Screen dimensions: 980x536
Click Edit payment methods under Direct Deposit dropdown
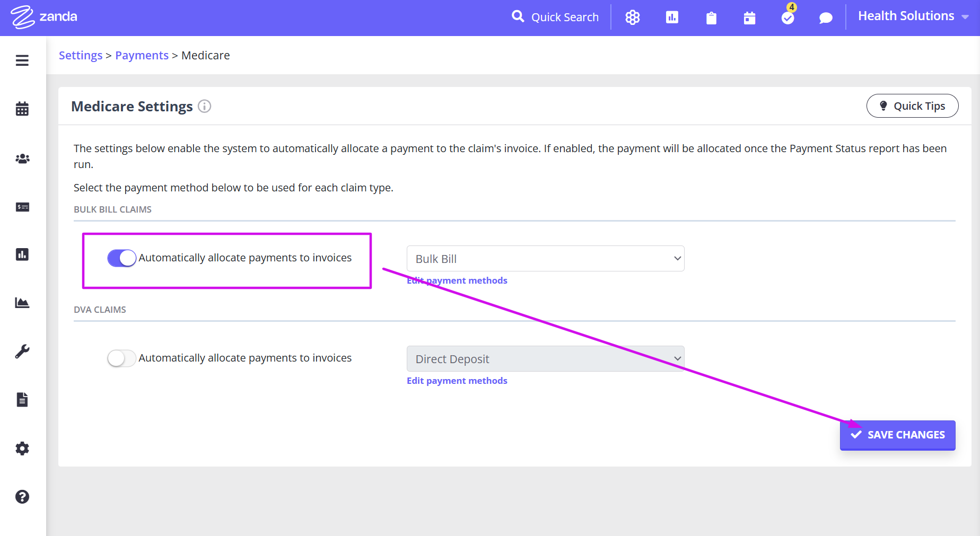(x=457, y=381)
